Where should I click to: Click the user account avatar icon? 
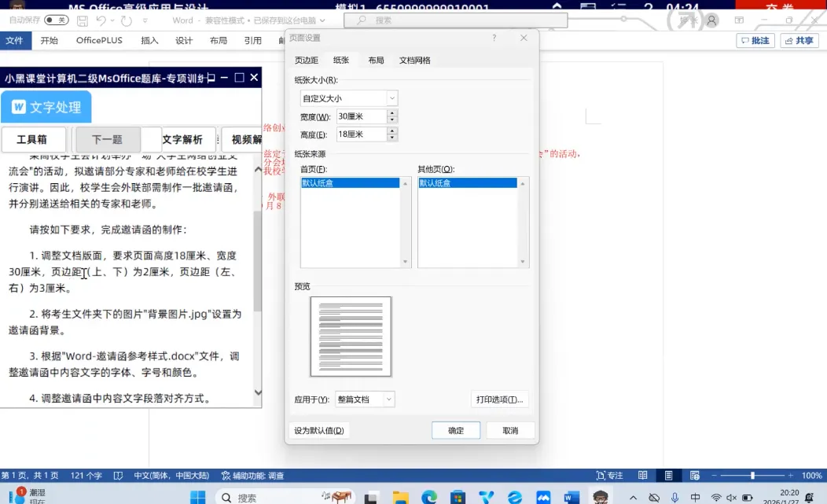[711, 20]
